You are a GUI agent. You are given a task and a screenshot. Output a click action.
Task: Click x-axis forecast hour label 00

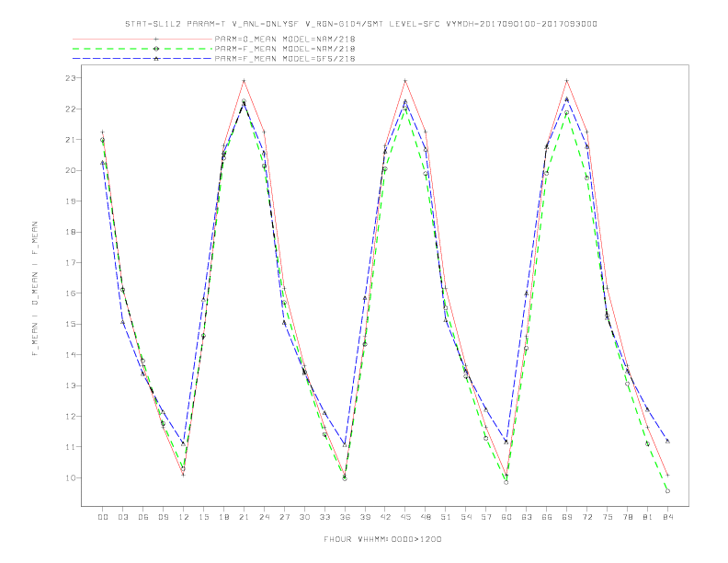click(x=103, y=517)
